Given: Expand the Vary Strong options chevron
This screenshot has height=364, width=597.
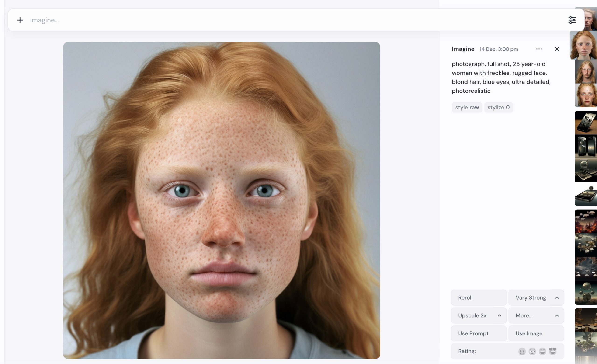Looking at the screenshot, I should [557, 297].
